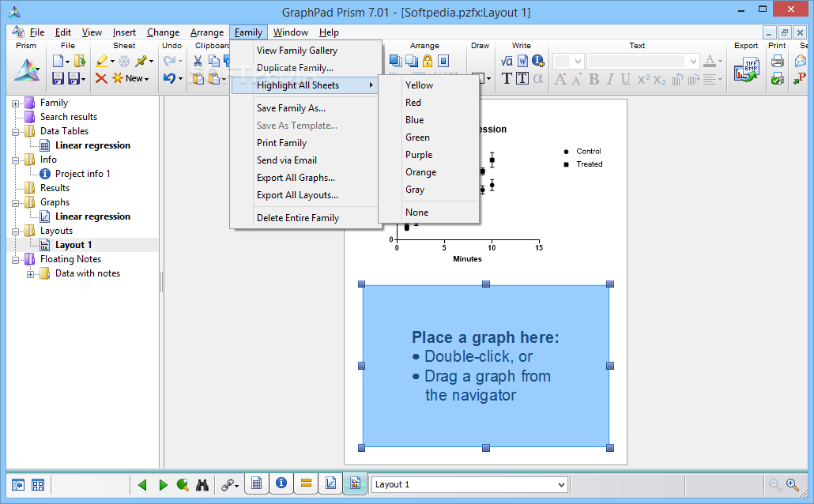Screen dimensions: 814x504
Task: Click the binoculars Find icon
Action: click(x=202, y=485)
